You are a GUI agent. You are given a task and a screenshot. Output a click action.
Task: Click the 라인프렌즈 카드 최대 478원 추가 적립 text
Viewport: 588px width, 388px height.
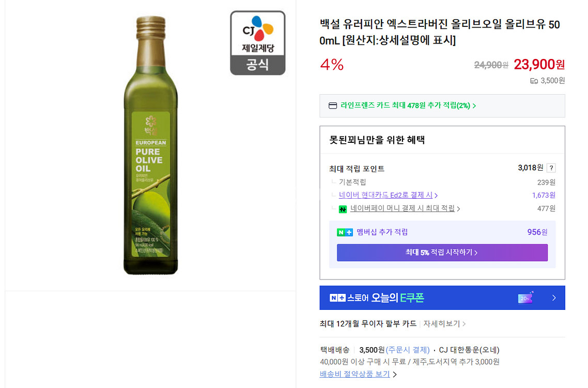405,106
